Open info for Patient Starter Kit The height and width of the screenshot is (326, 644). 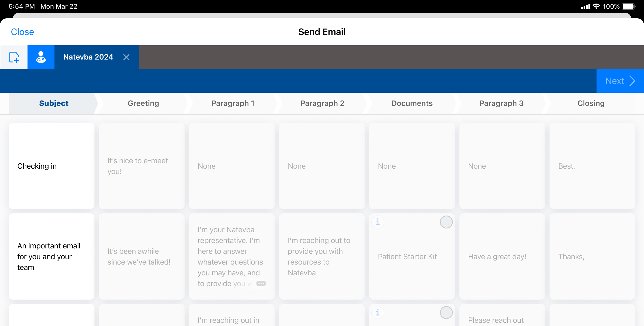point(378,222)
